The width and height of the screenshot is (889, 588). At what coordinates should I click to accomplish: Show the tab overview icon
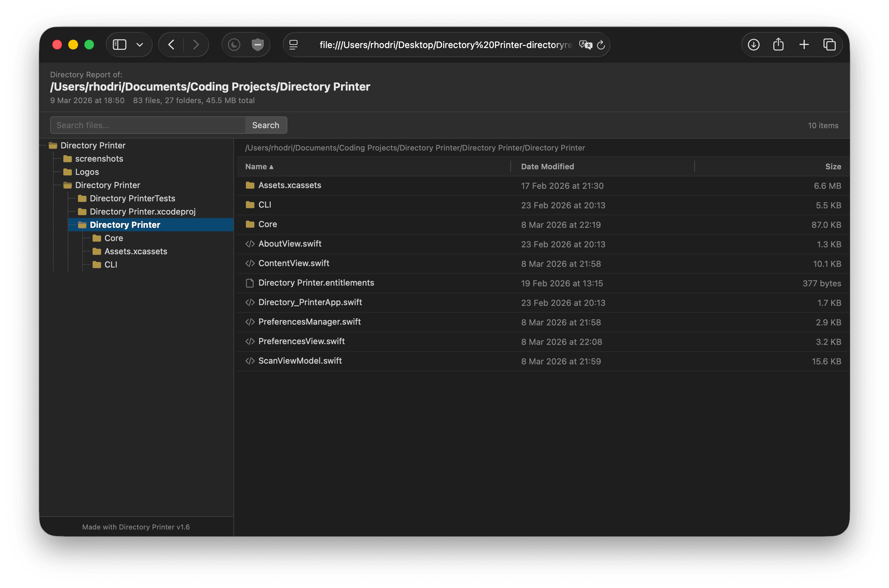coord(829,45)
